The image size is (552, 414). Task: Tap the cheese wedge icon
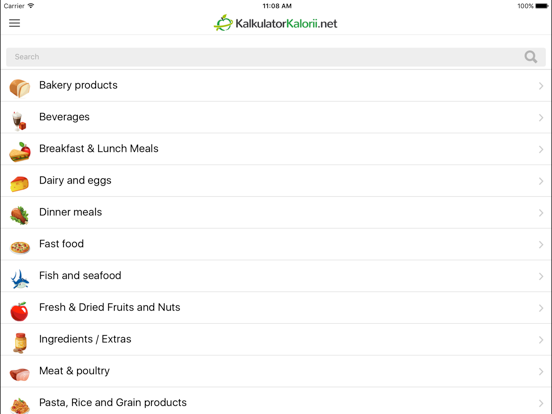coord(19,184)
